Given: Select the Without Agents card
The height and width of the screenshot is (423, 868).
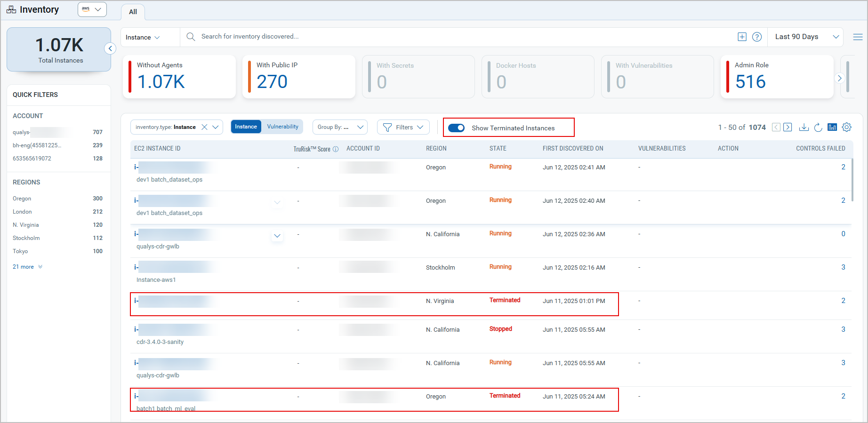Looking at the screenshot, I should pos(179,77).
